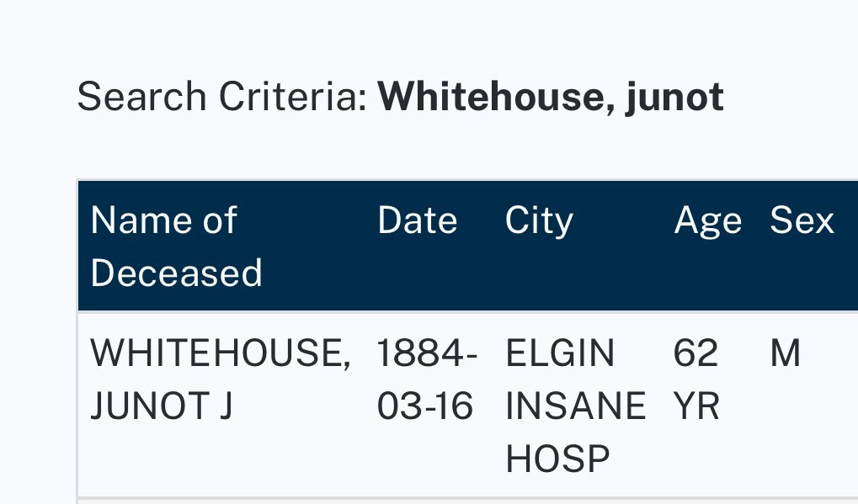The height and width of the screenshot is (504, 858).
Task: Click the Age column header
Action: point(707,221)
